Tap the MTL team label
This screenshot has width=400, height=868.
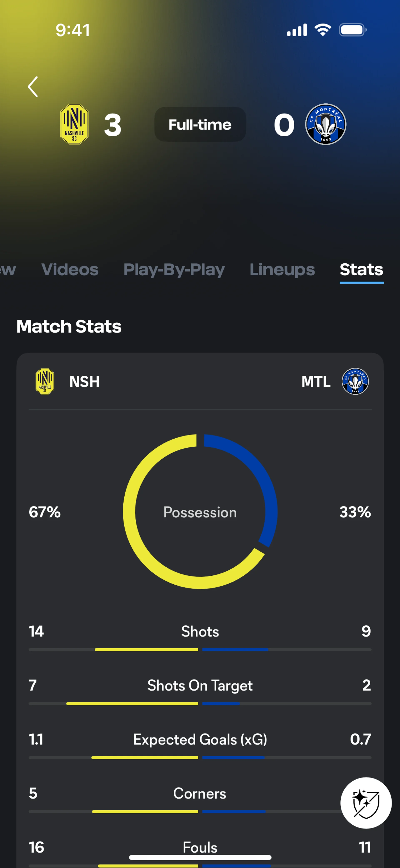pos(316,382)
